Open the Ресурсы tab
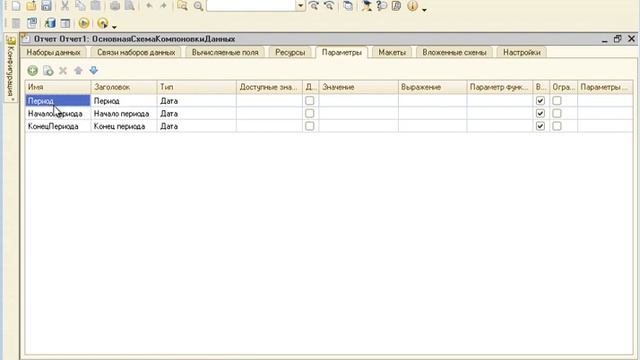The width and height of the screenshot is (640, 360). coord(290,52)
